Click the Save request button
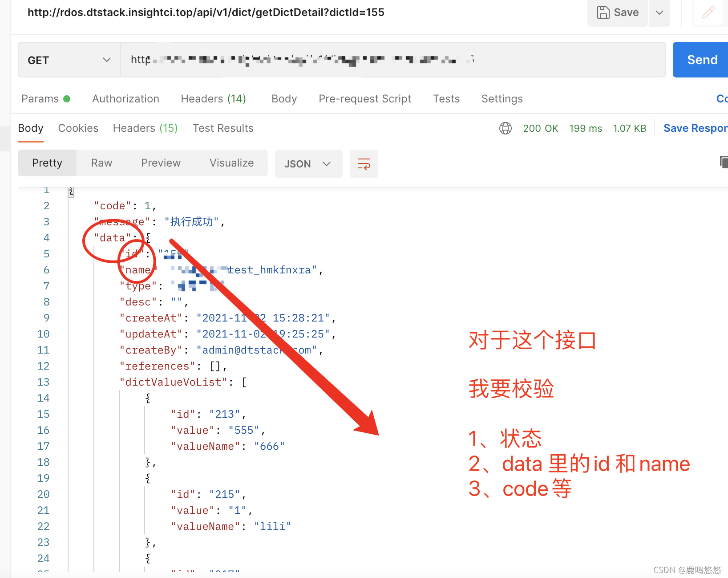 618,13
